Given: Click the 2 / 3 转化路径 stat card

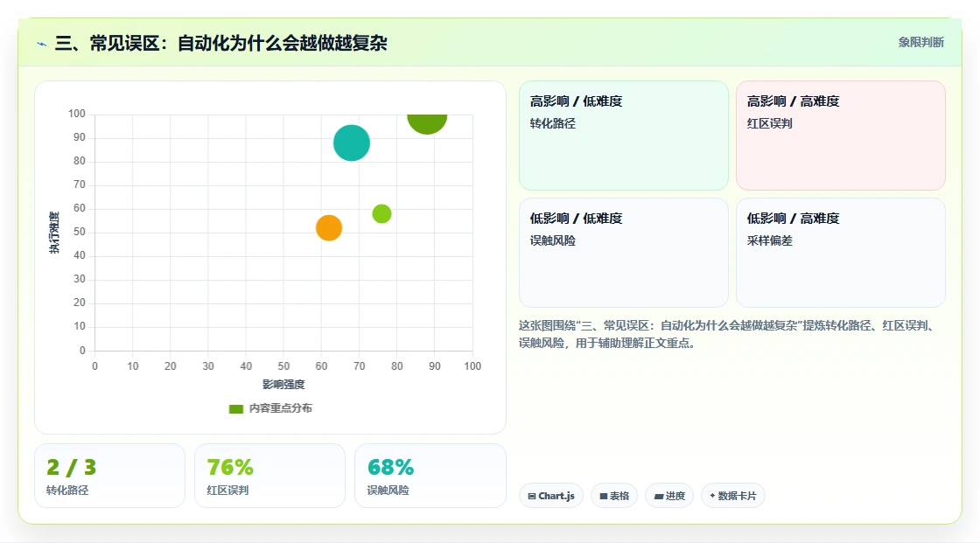Looking at the screenshot, I should point(110,476).
